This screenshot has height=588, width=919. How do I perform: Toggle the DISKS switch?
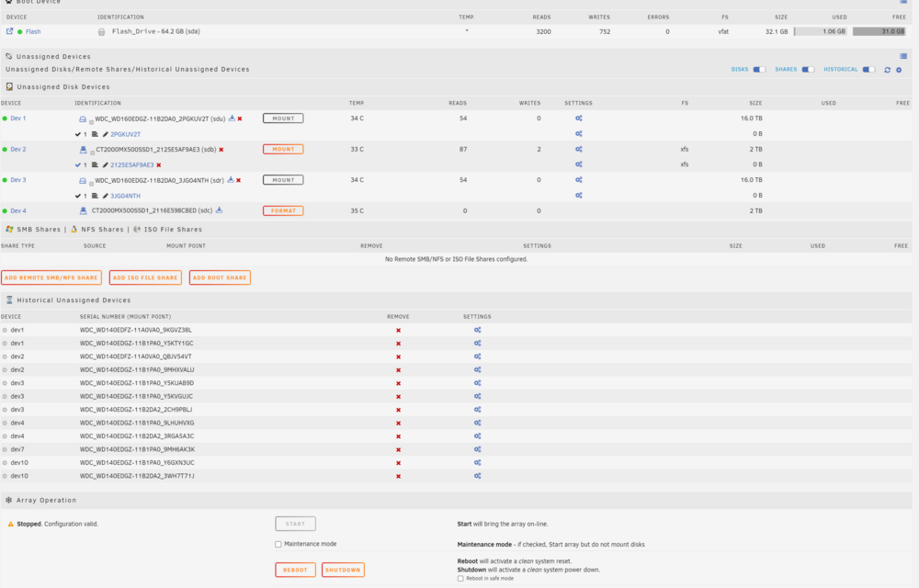[x=759, y=70]
